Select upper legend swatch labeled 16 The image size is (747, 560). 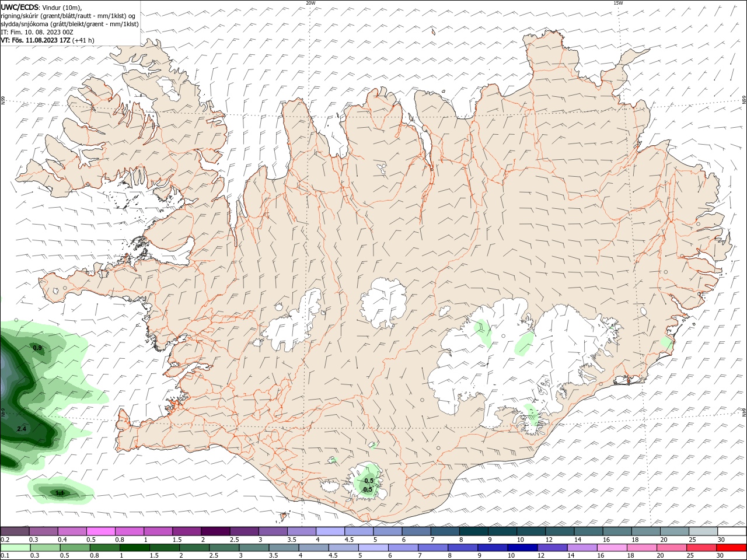coord(616,531)
